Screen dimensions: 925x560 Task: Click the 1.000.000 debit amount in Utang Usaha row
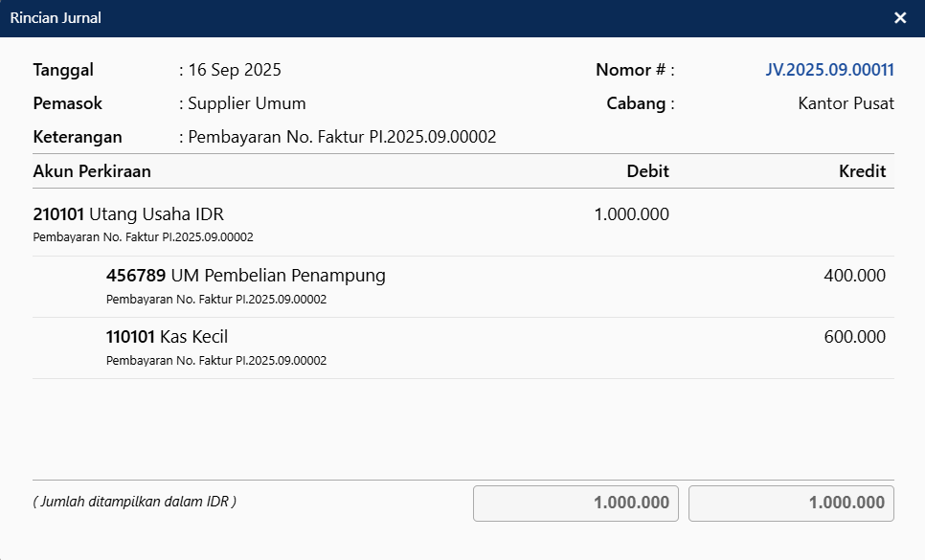coord(631,214)
